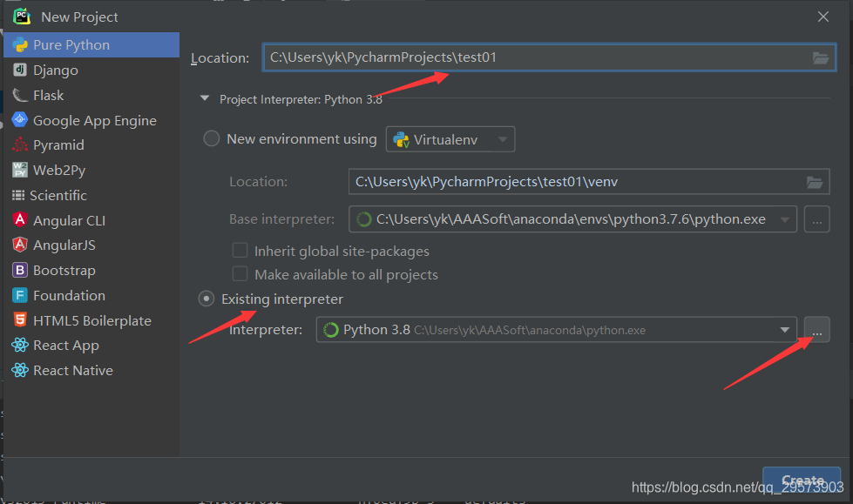Screen dimensions: 853x504
Task: Enable Inherit global site-packages checkbox
Action: point(240,250)
